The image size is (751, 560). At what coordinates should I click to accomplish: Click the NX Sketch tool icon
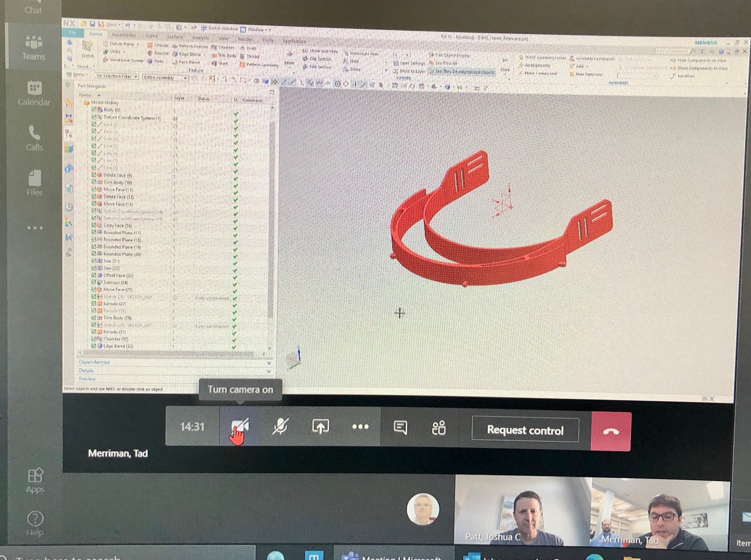(x=87, y=49)
